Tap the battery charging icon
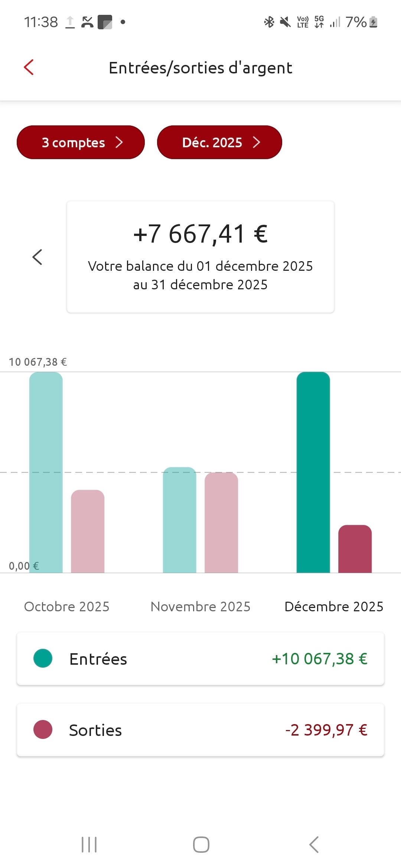The height and width of the screenshot is (868, 401). [374, 22]
